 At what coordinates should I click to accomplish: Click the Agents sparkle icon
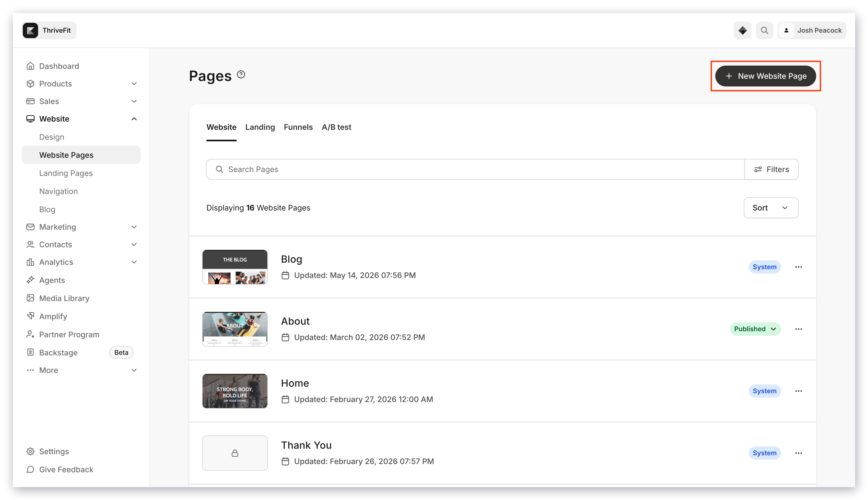pyautogui.click(x=30, y=280)
